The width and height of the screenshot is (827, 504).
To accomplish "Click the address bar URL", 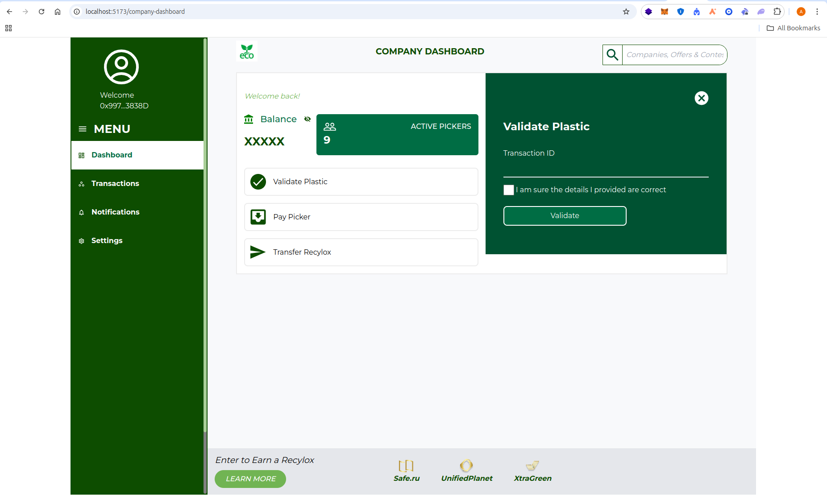I will [x=135, y=12].
